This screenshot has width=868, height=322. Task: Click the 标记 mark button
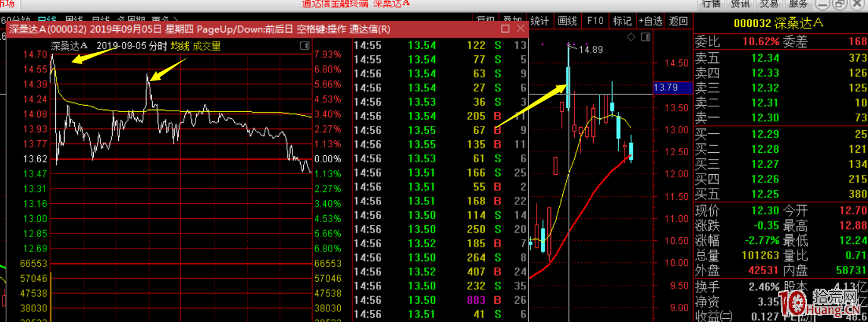click(622, 21)
